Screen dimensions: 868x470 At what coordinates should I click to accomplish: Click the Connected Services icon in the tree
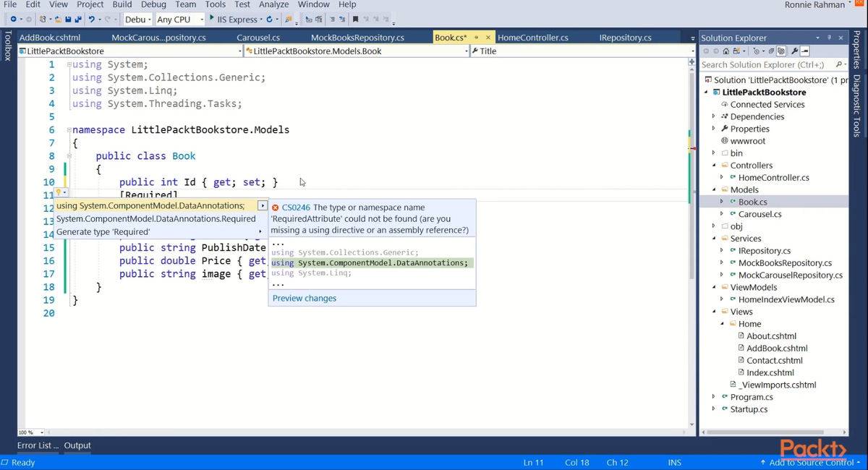pos(725,104)
